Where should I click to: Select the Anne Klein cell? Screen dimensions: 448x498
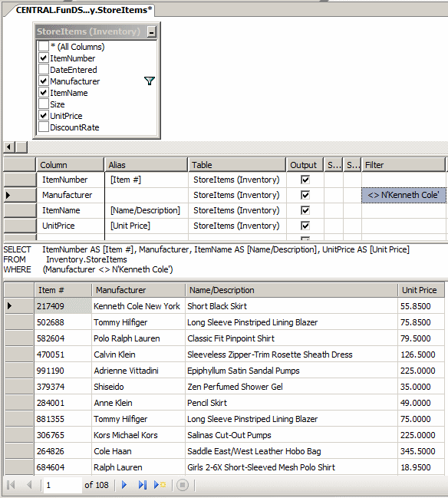pos(138,403)
